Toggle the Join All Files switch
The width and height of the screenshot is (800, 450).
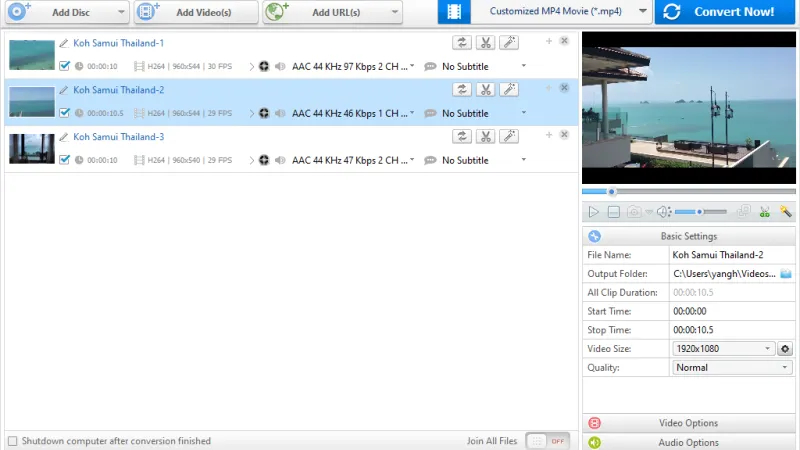point(546,441)
